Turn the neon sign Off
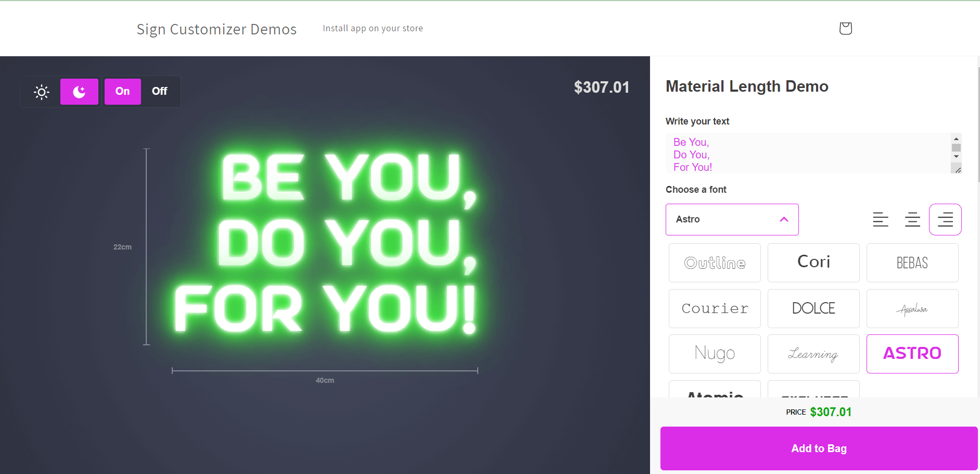The image size is (980, 474). [159, 92]
